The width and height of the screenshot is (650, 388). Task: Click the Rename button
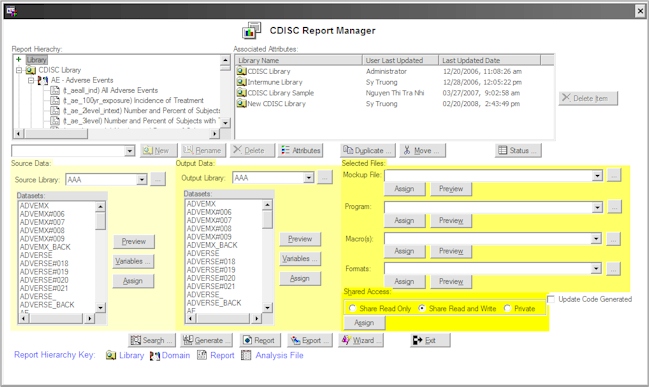[x=204, y=150]
